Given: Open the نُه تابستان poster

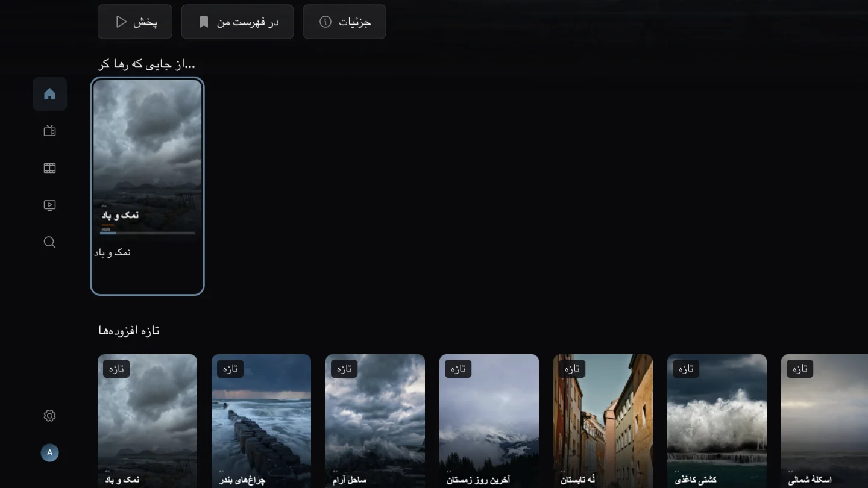Looking at the screenshot, I should (603, 421).
